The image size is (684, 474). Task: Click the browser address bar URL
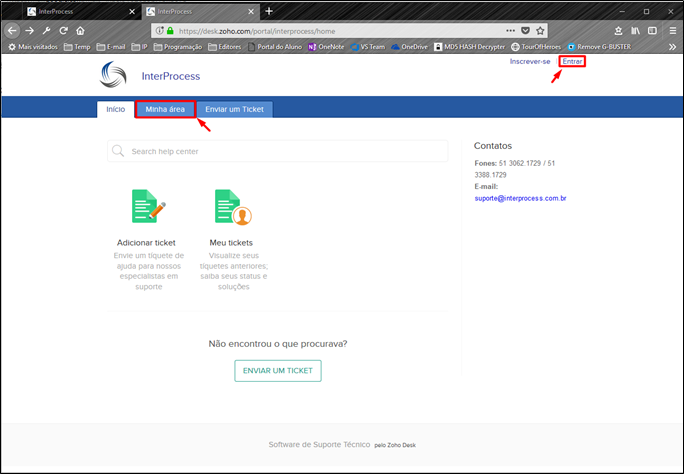pyautogui.click(x=257, y=31)
